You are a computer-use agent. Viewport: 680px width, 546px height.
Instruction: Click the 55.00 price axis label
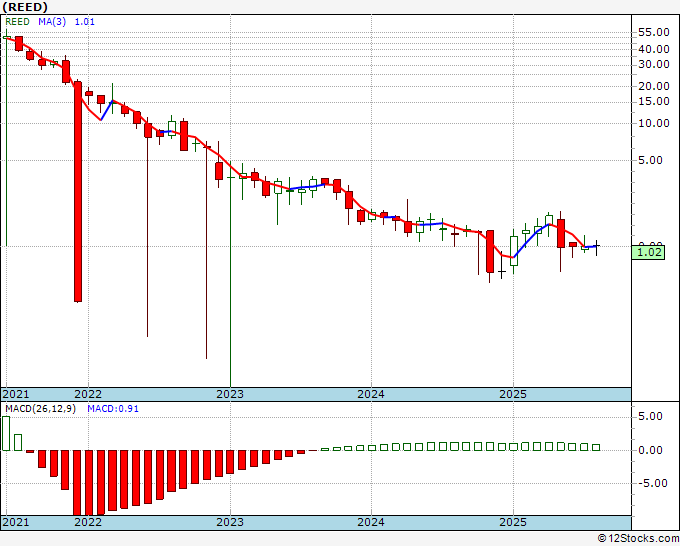pos(654,33)
